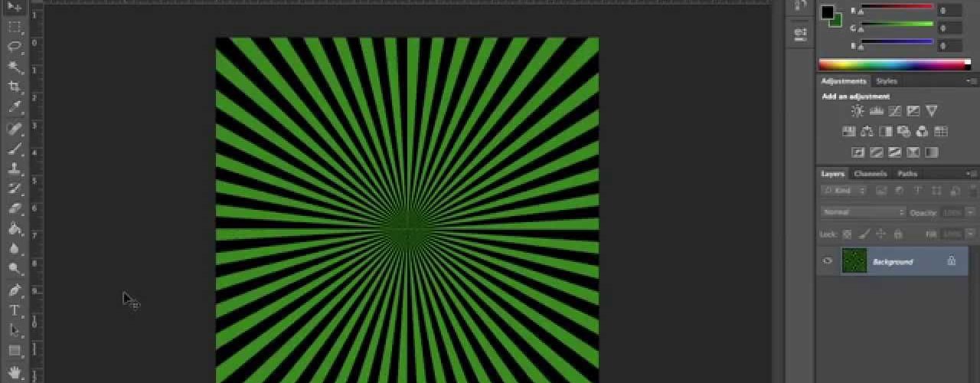Add a Hue/Saturation adjustment
This screenshot has width=980, height=383.
(848, 132)
